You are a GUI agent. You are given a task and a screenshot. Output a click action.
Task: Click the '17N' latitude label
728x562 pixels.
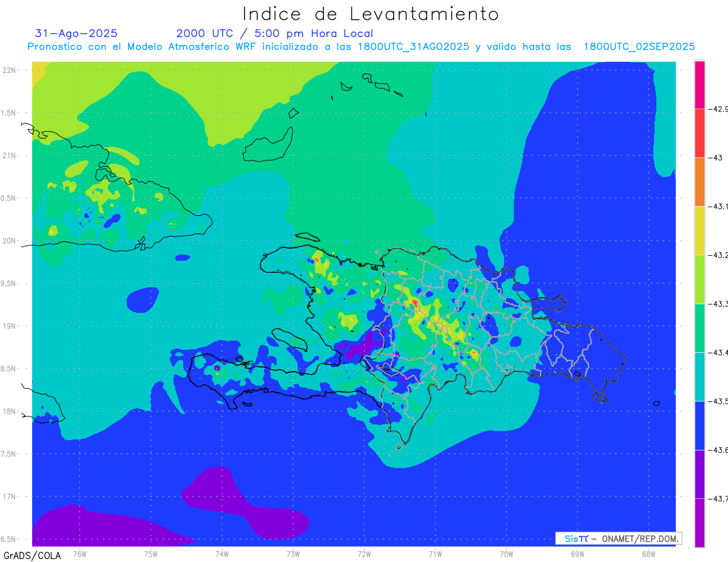point(10,497)
